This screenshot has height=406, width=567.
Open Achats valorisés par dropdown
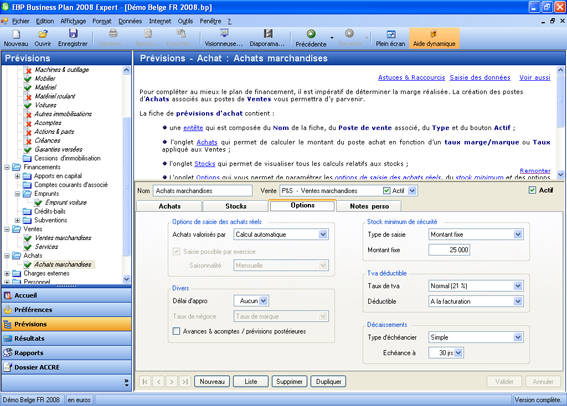click(323, 234)
